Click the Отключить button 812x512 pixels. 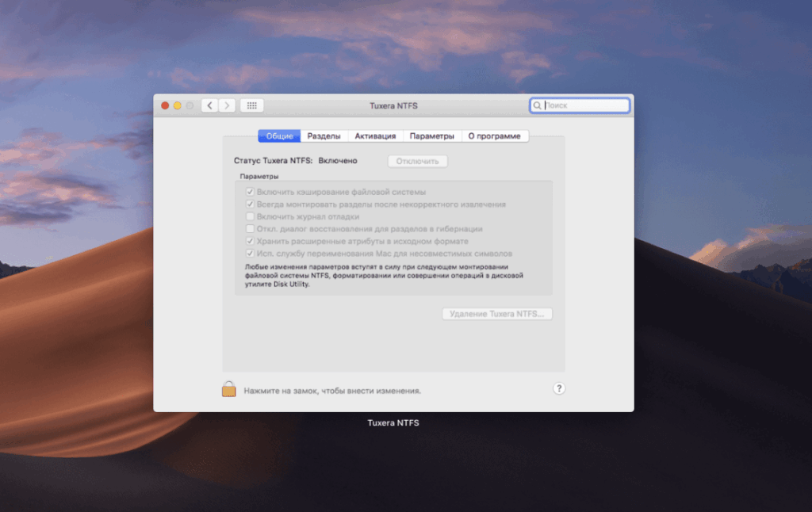click(x=417, y=162)
